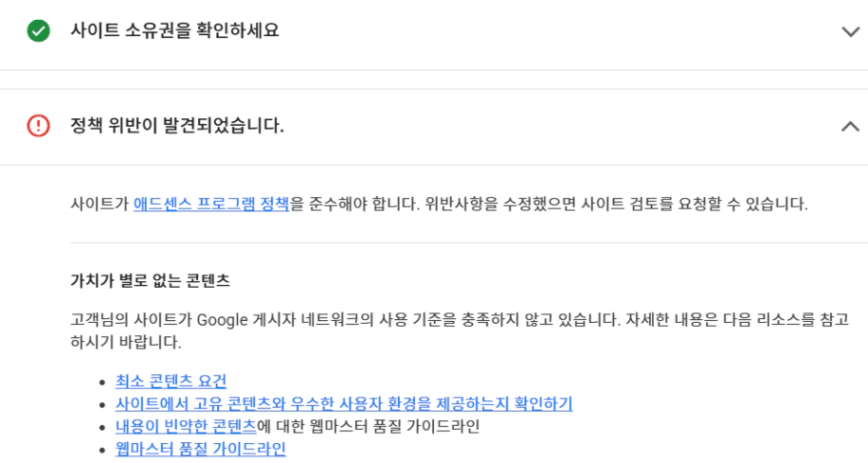868x463 pixels.
Task: Expand the 사이트 소유권을 확인하세요 section chevron
Action: tap(850, 31)
